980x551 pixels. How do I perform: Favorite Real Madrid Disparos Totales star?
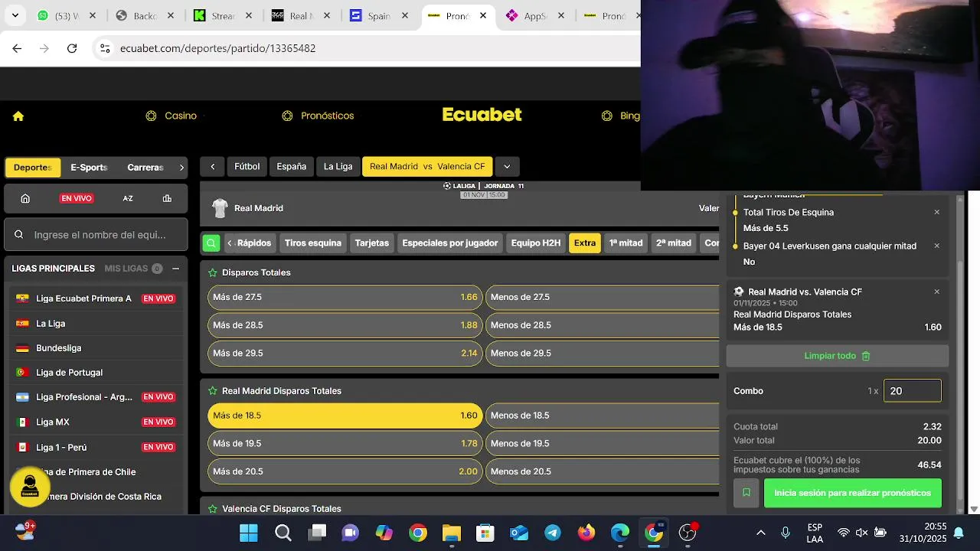212,391
